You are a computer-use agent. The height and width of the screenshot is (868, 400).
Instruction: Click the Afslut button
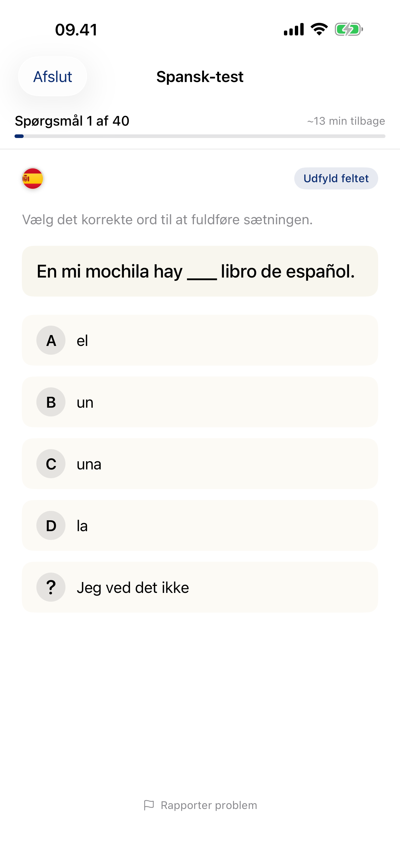pos(52,77)
